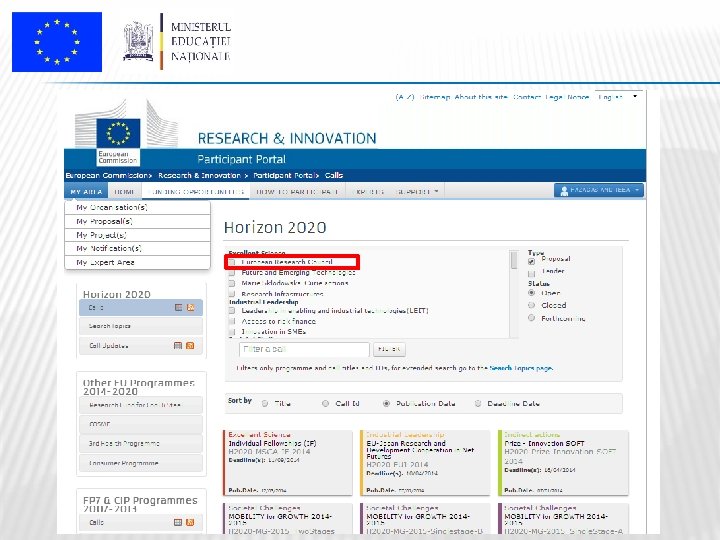The image size is (720, 540).
Task: Click the Ministerul Educatiei Nationale logo
Action: tap(177, 42)
